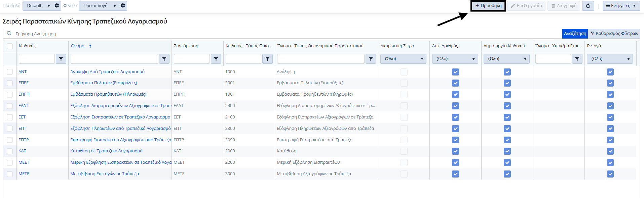
Task: Click Καθαρισμός Φίλτρων button
Action: [x=614, y=34]
